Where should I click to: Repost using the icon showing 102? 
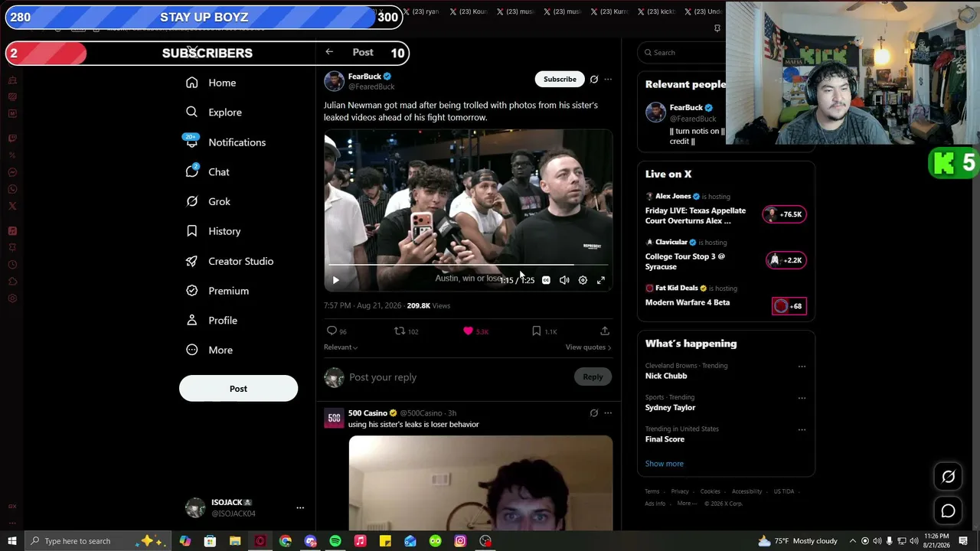point(406,331)
